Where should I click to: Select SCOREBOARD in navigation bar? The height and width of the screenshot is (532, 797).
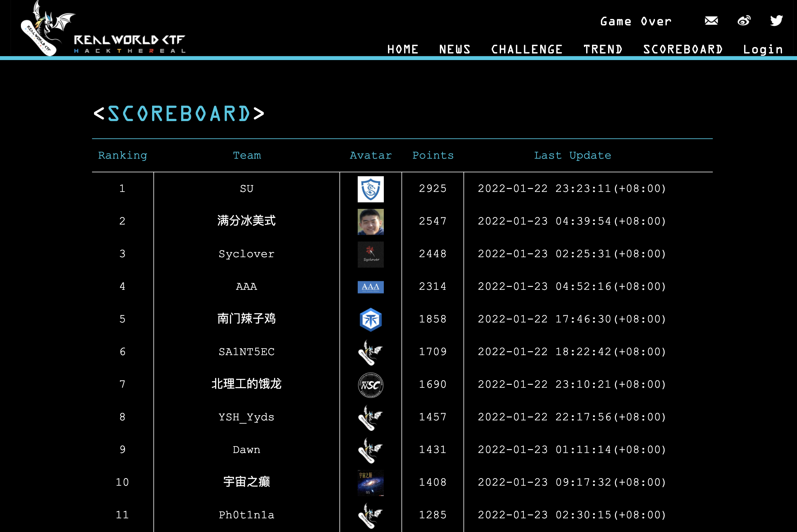(x=683, y=50)
